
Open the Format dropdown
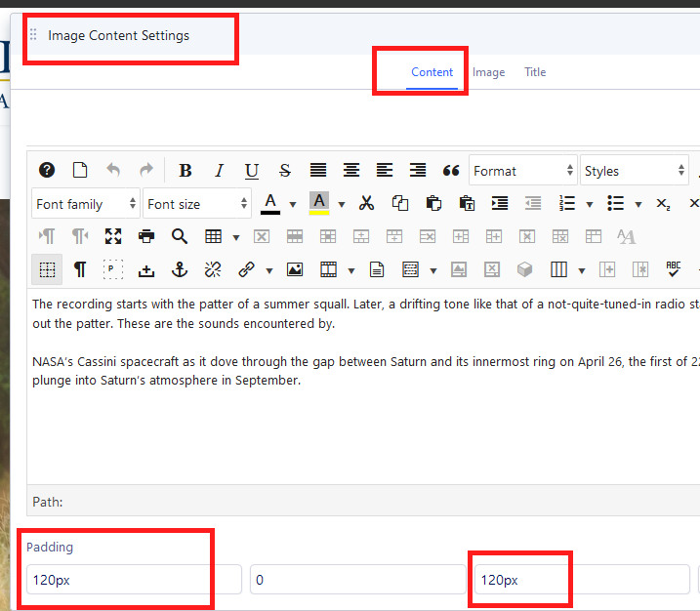[x=522, y=171]
